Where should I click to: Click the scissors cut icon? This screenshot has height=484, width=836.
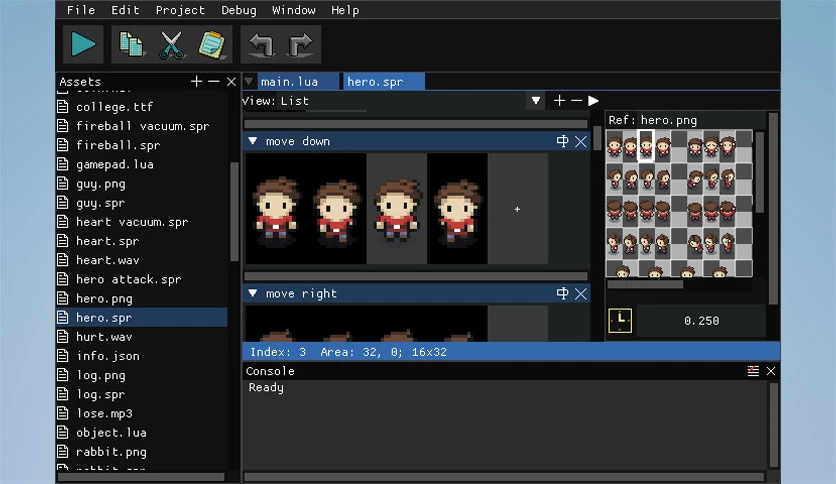tap(172, 44)
